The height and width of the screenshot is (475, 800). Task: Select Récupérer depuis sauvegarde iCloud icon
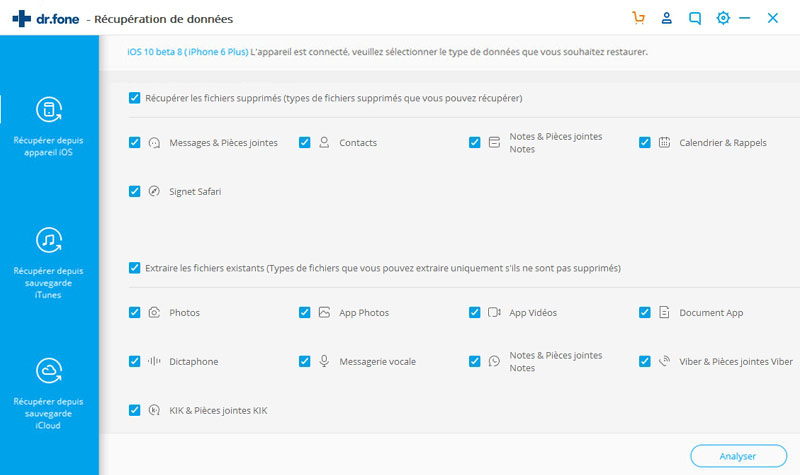(x=48, y=371)
